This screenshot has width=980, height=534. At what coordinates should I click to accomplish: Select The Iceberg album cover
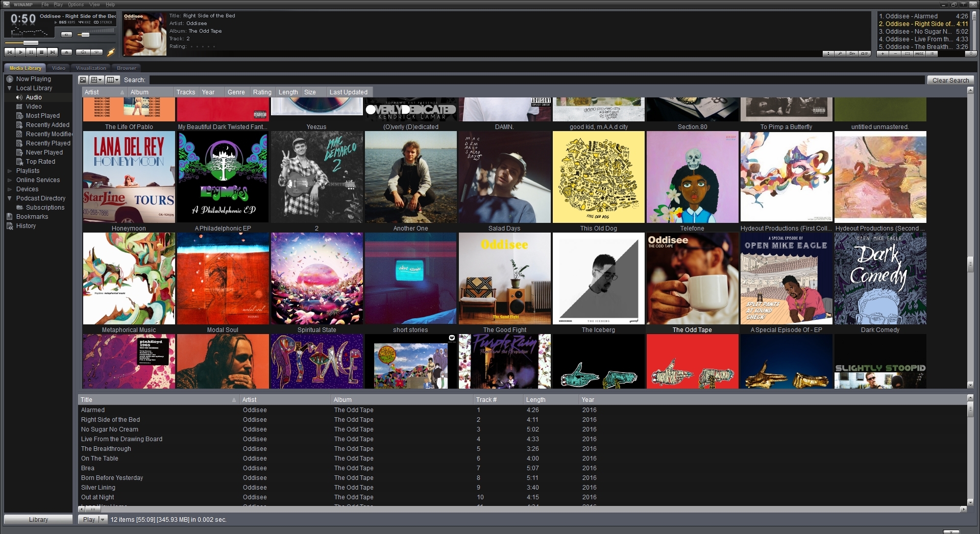598,278
